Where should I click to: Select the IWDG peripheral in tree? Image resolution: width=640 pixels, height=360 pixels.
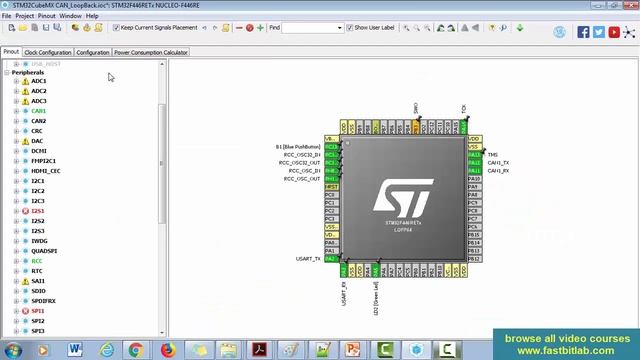click(39, 241)
